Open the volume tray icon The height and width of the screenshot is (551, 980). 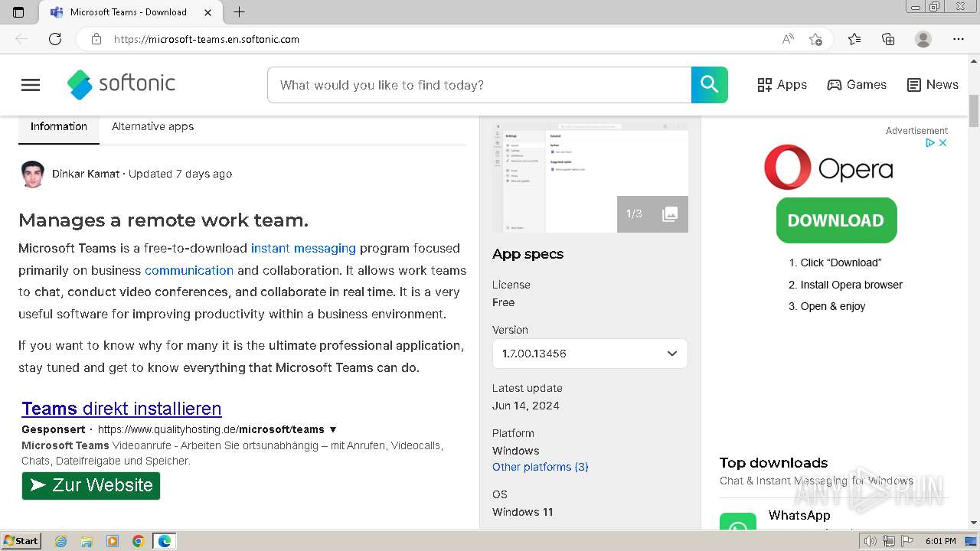click(870, 541)
